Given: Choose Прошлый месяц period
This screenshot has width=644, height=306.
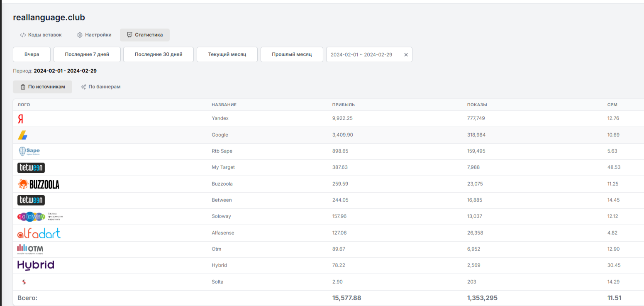Looking at the screenshot, I should [292, 54].
